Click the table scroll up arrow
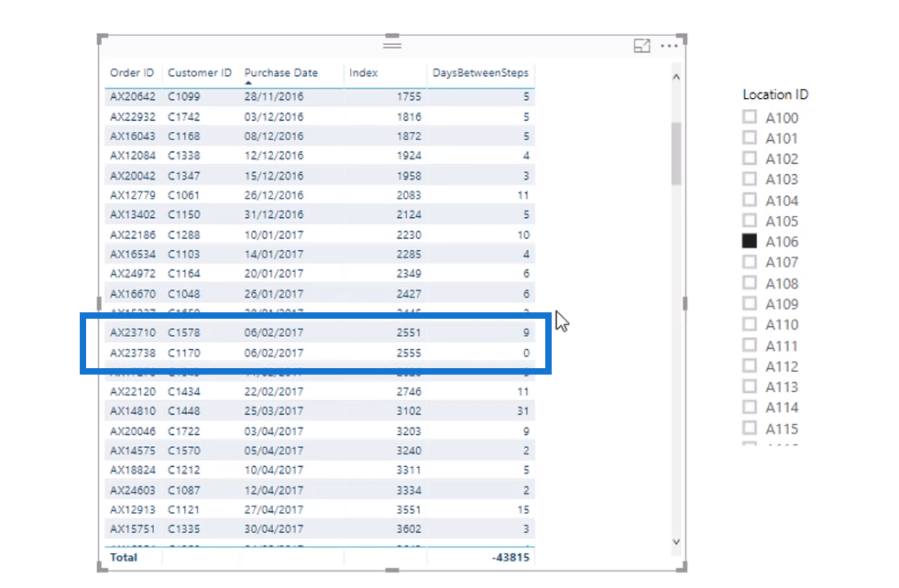This screenshot has height=588, width=899. pyautogui.click(x=676, y=77)
